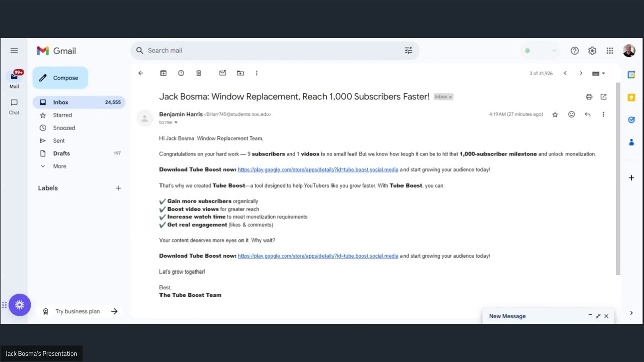Reply to Benjamin Harris with the reply arrow

coord(587,115)
